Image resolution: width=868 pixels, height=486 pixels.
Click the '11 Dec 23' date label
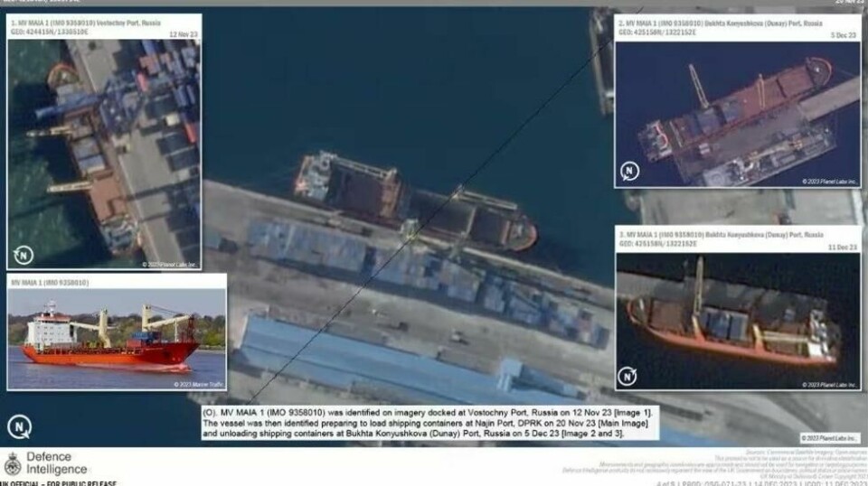(842, 248)
